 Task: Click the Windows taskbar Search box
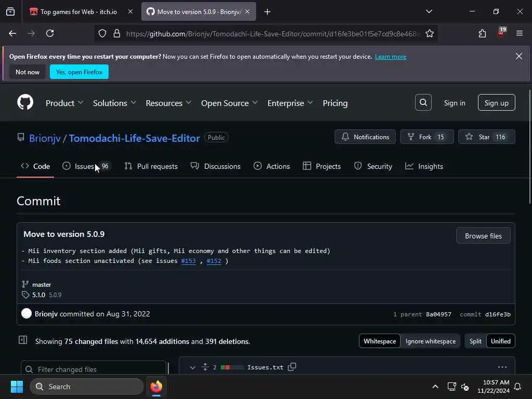[x=87, y=387]
